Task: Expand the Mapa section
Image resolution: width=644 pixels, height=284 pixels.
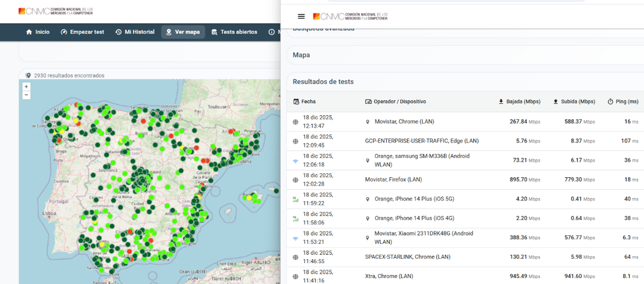Action: click(x=302, y=55)
